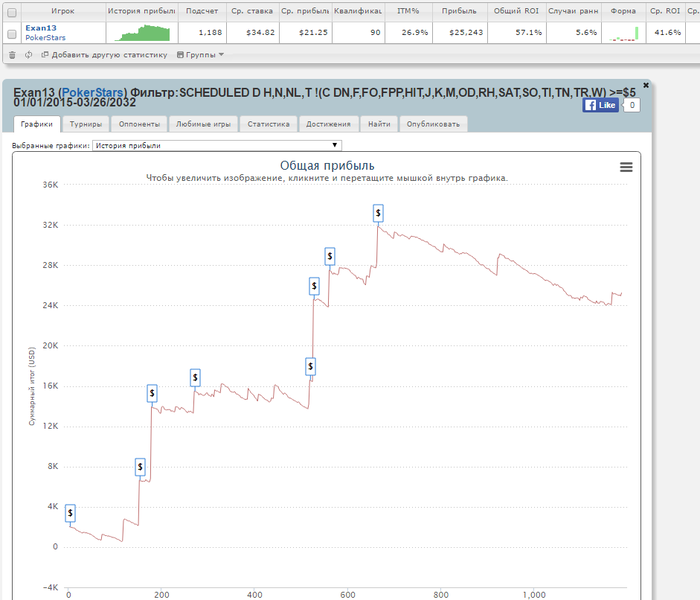Click the $ marker near 8K

[140, 467]
